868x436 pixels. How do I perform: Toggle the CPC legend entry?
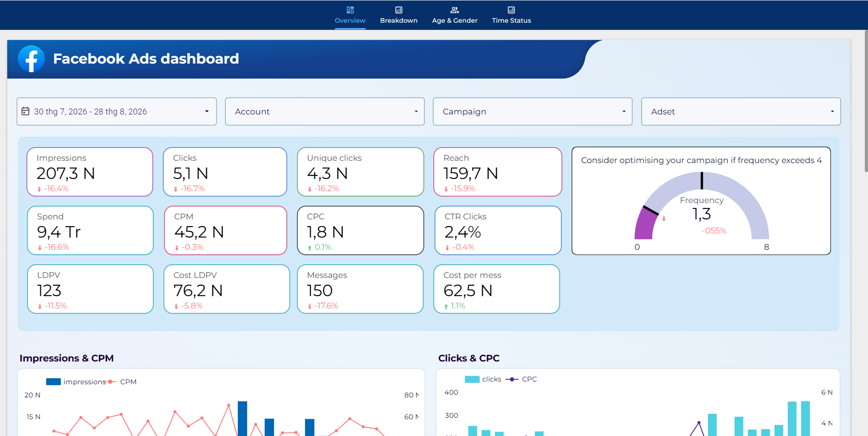[x=521, y=379]
